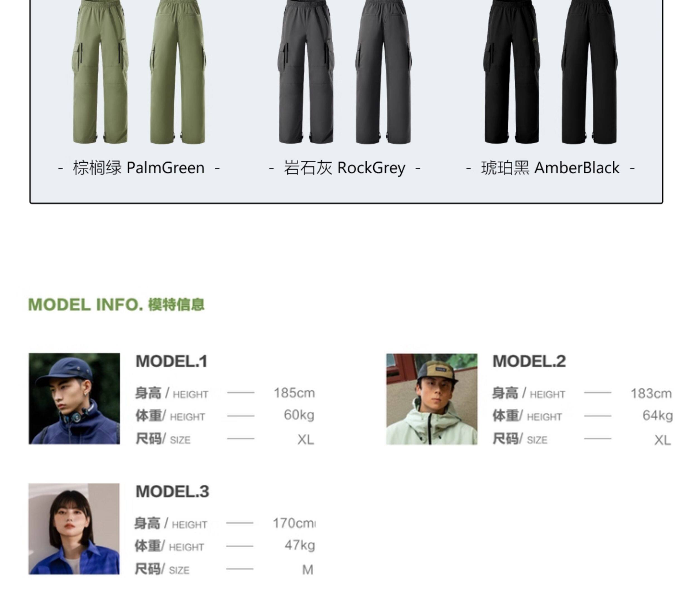The height and width of the screenshot is (616, 692).
Task: Click the MODEL.3 title
Action: coord(172,492)
